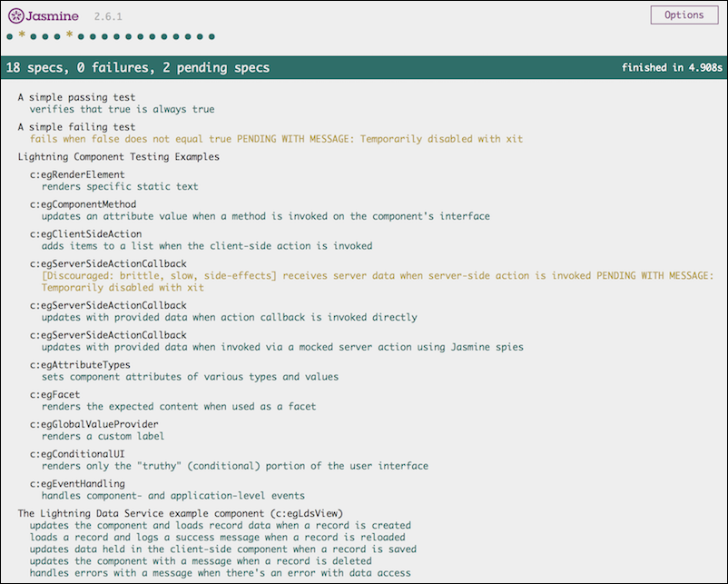This screenshot has width=728, height=584.
Task: Open spec "updates with provided data when invoked via a mocked server action"
Action: [282, 348]
